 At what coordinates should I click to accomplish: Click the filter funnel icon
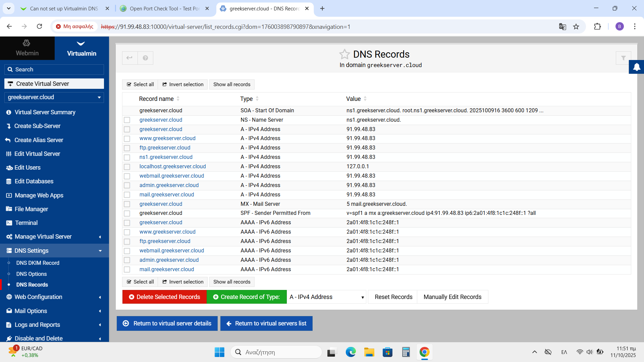click(623, 58)
